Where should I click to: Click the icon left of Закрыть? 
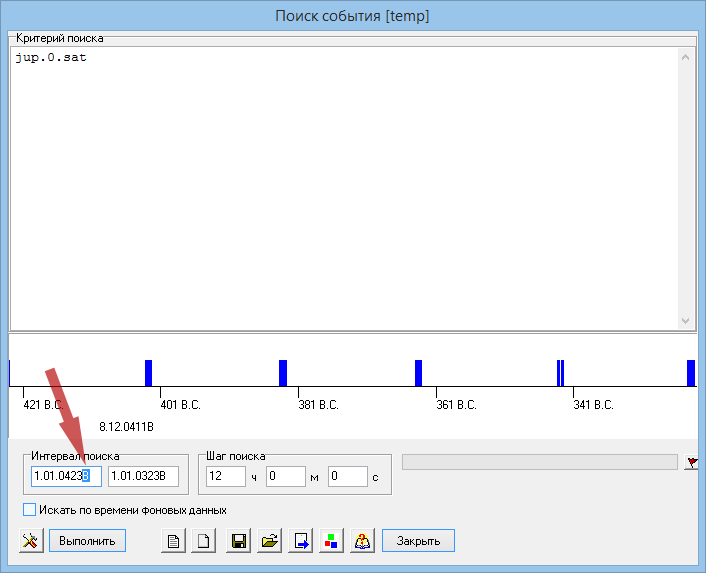[x=363, y=541]
